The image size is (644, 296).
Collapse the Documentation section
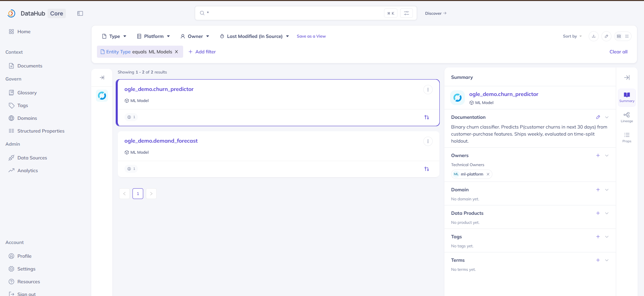click(607, 117)
